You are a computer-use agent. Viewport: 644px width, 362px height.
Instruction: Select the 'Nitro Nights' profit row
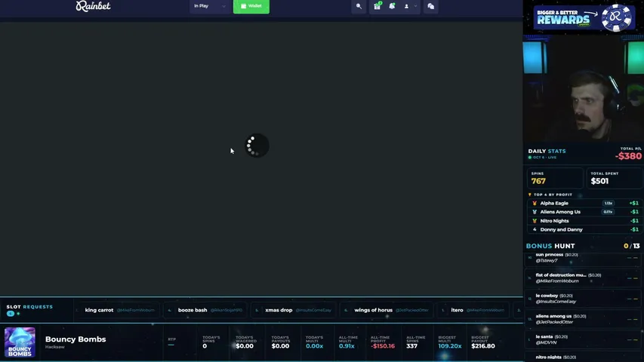coord(584,221)
